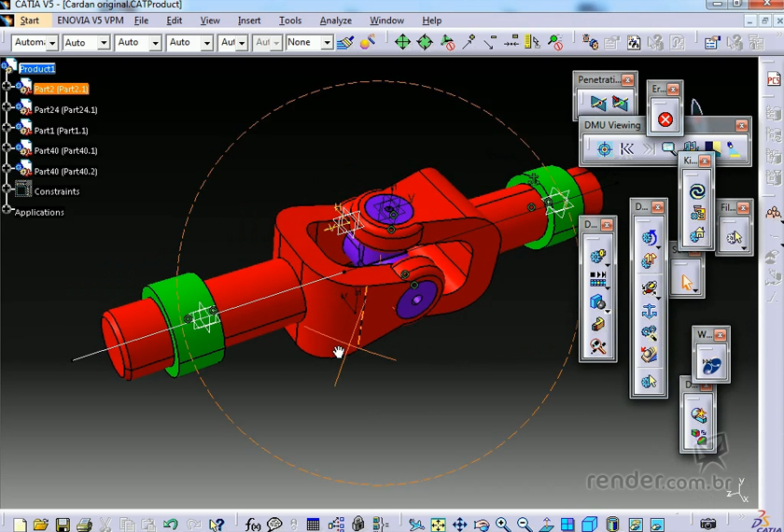Click the Zoom In magnifier icon

(503, 525)
